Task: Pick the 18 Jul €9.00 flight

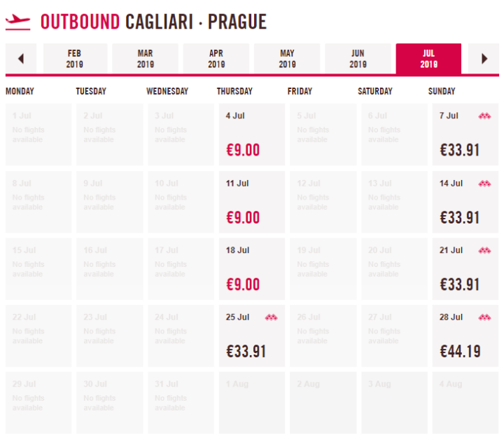Action: tap(251, 270)
